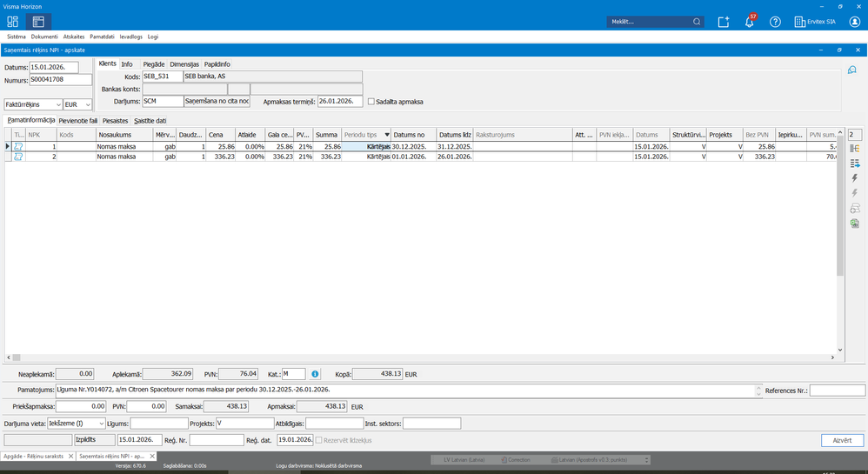Screen dimensions: 868x474
Task: Click the search magnifier icon
Action: coord(697,22)
